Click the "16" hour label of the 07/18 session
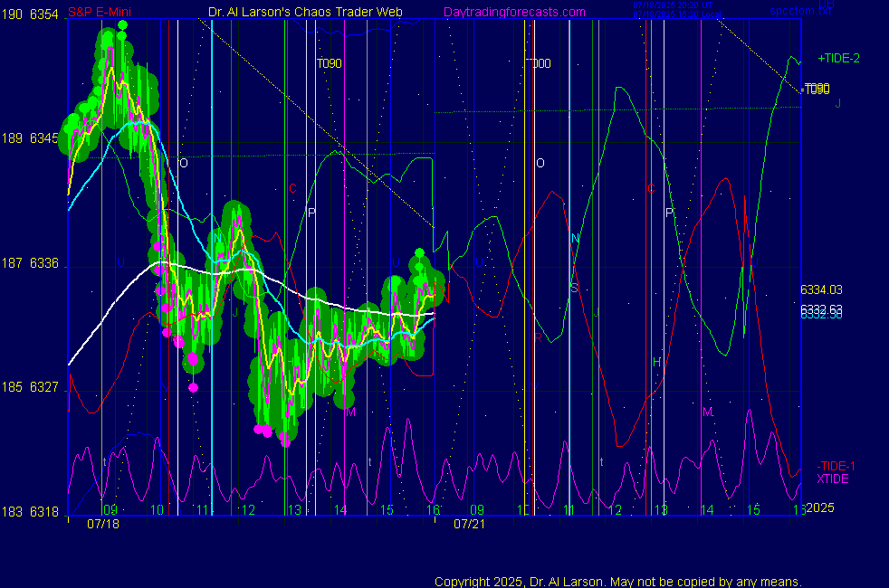This screenshot has height=588, width=889. pyautogui.click(x=433, y=510)
